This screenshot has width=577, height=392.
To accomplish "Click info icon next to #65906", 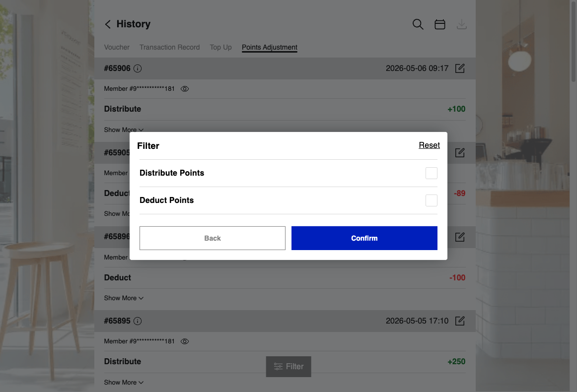I will 138,68.
